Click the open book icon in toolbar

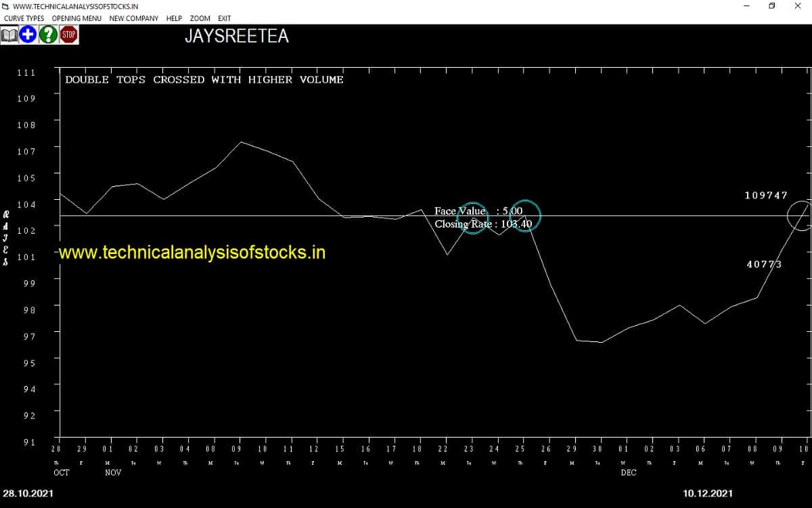coord(9,35)
